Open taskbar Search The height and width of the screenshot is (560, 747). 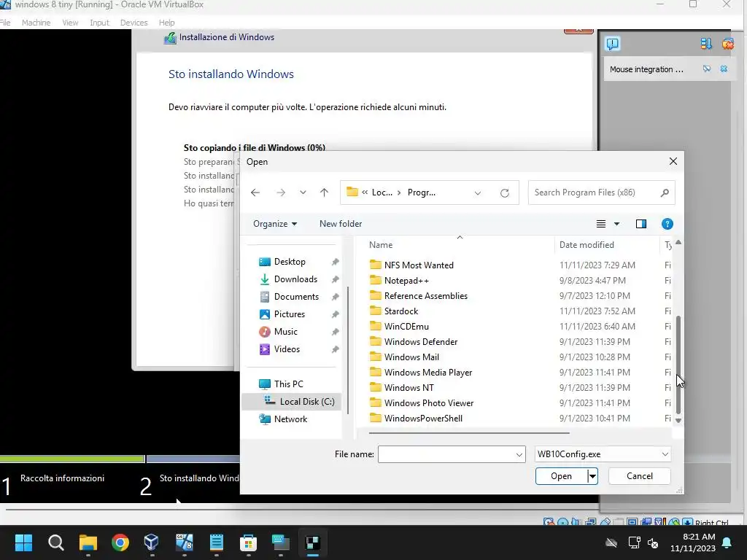pos(55,542)
